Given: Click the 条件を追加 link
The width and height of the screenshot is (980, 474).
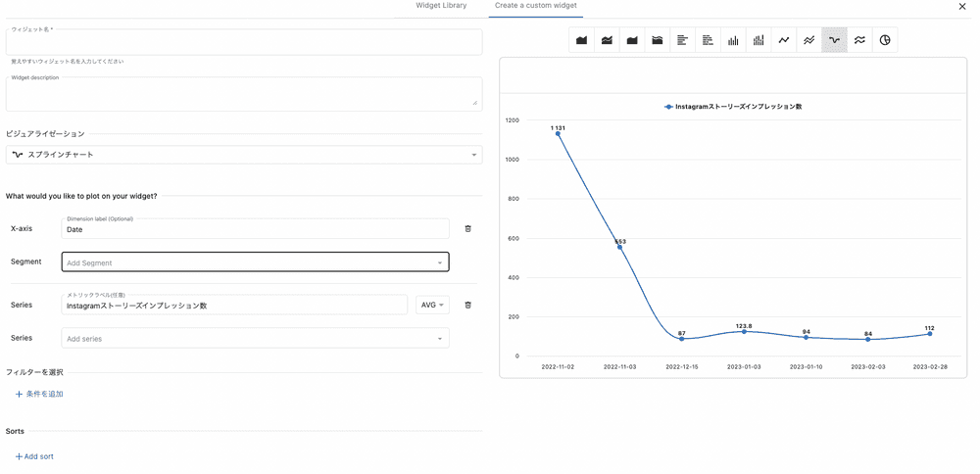Looking at the screenshot, I should click(x=39, y=394).
